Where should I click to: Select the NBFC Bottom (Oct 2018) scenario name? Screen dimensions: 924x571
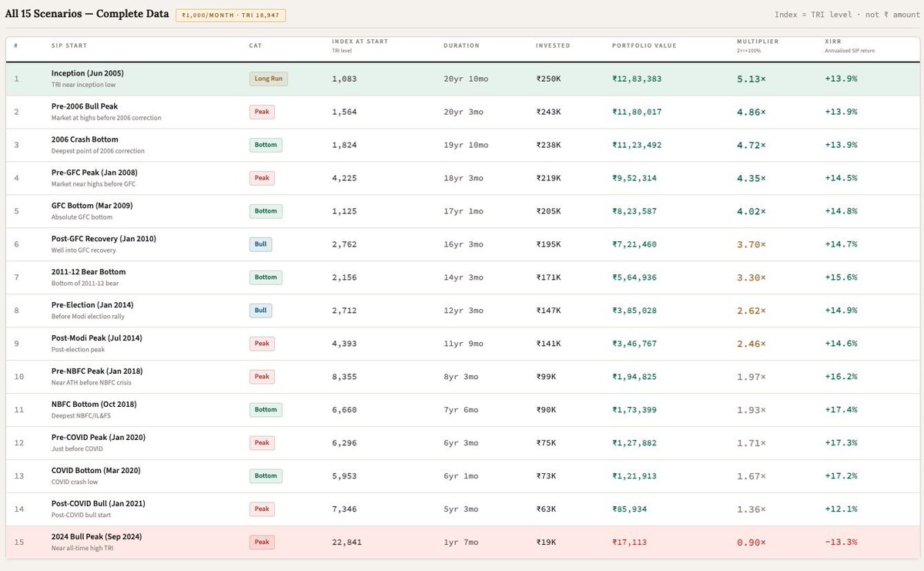pyautogui.click(x=94, y=405)
